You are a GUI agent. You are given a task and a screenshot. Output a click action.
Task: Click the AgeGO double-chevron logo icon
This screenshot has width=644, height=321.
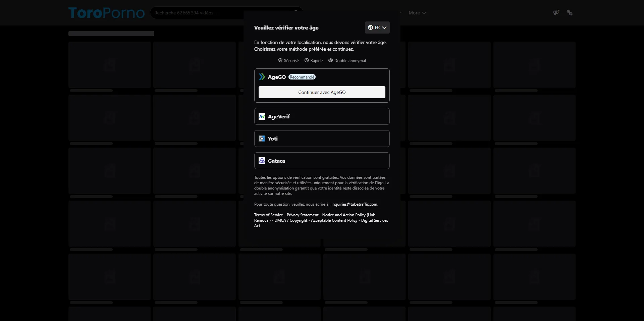(x=262, y=77)
